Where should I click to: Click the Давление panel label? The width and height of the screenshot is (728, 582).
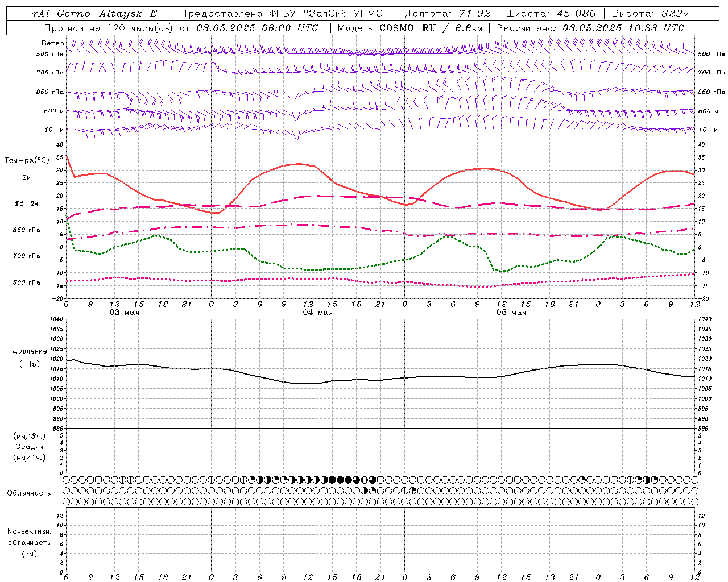click(30, 351)
